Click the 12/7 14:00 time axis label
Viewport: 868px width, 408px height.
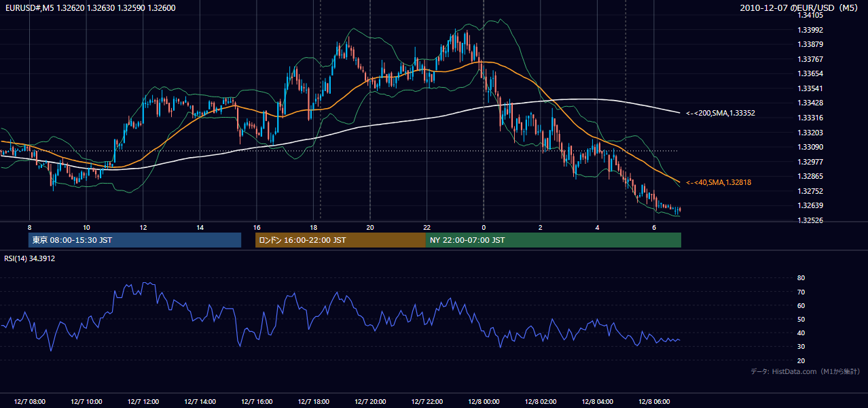click(x=200, y=402)
